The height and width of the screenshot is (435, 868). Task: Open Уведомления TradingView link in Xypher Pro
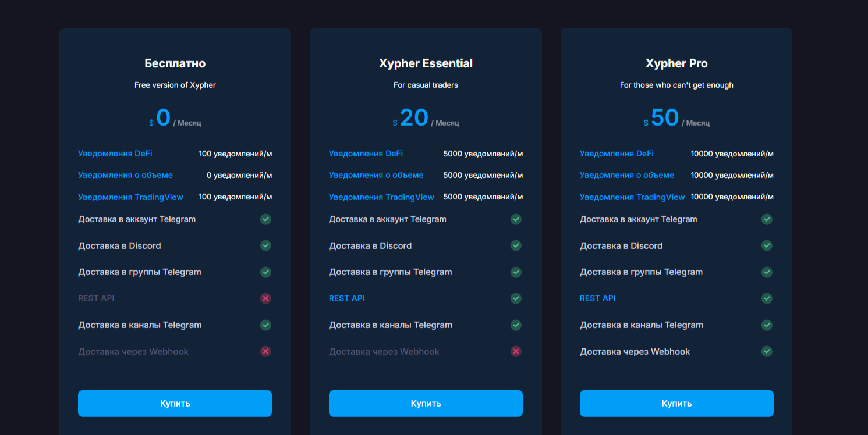(632, 197)
